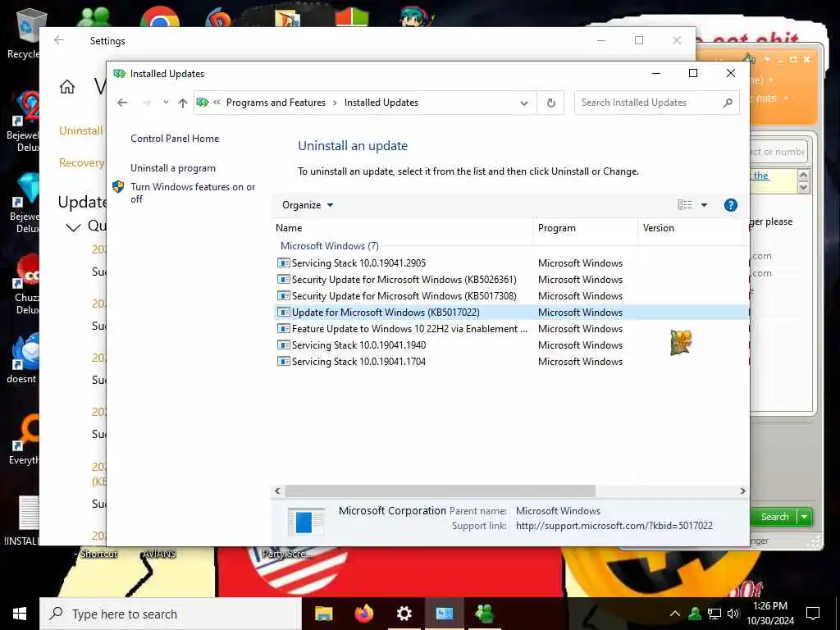Show hidden system tray icons
The height and width of the screenshot is (630, 840).
676,614
